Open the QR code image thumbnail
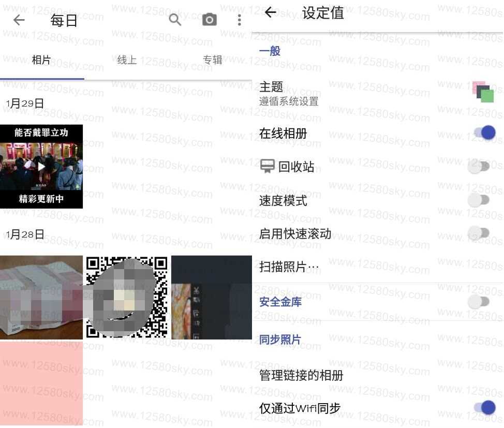Image resolution: width=504 pixels, height=428 pixels. point(127,298)
